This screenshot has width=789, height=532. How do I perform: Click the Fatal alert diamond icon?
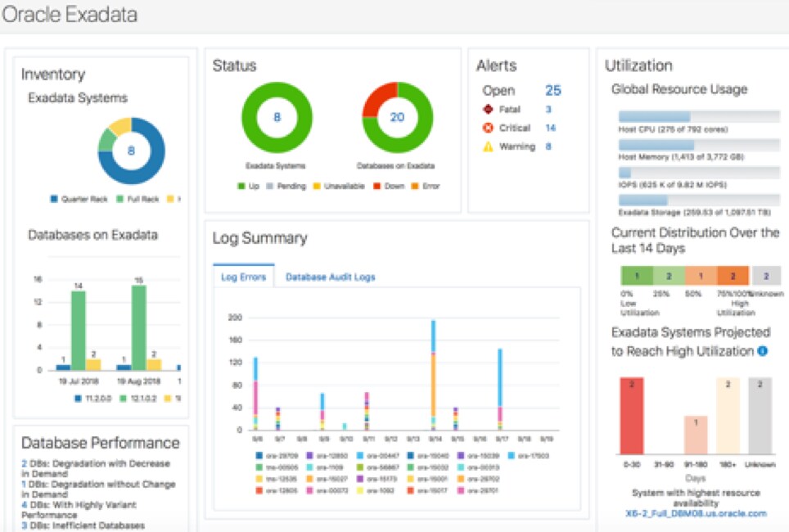(x=488, y=109)
